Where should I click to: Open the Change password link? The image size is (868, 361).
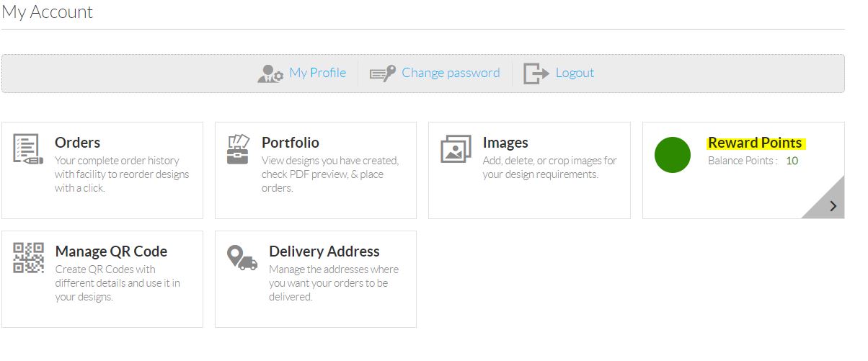(451, 73)
